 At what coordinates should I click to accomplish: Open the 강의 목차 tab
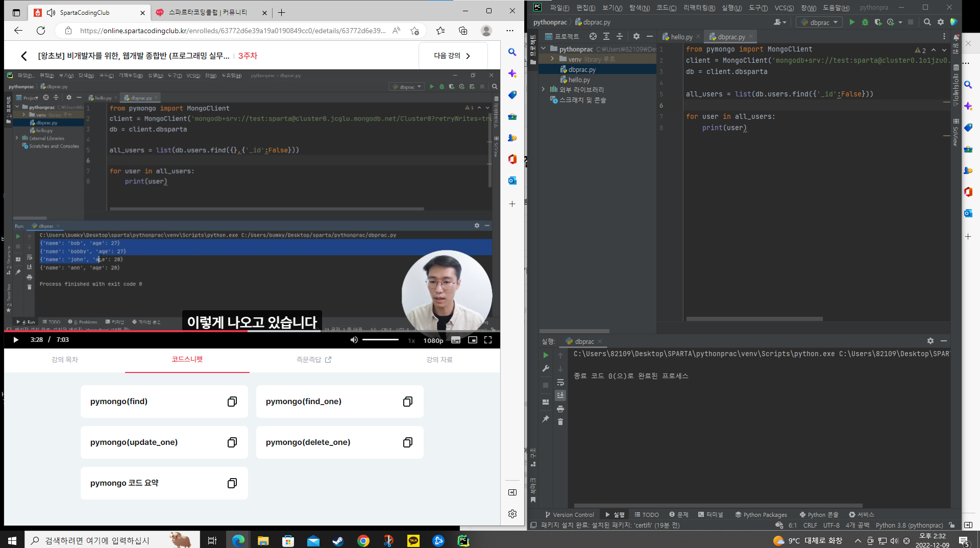(x=65, y=360)
